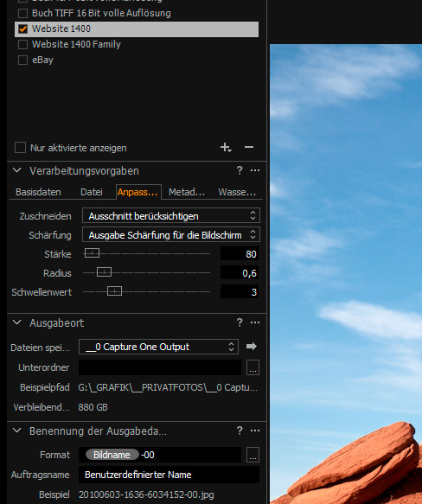The width and height of the screenshot is (422, 504).
Task: Select the Bildname token in Format
Action: tap(112, 455)
